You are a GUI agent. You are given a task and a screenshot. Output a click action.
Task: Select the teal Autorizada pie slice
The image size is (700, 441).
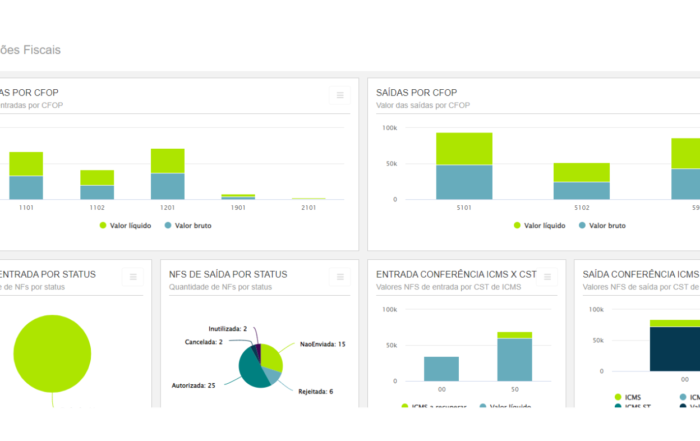click(x=250, y=370)
